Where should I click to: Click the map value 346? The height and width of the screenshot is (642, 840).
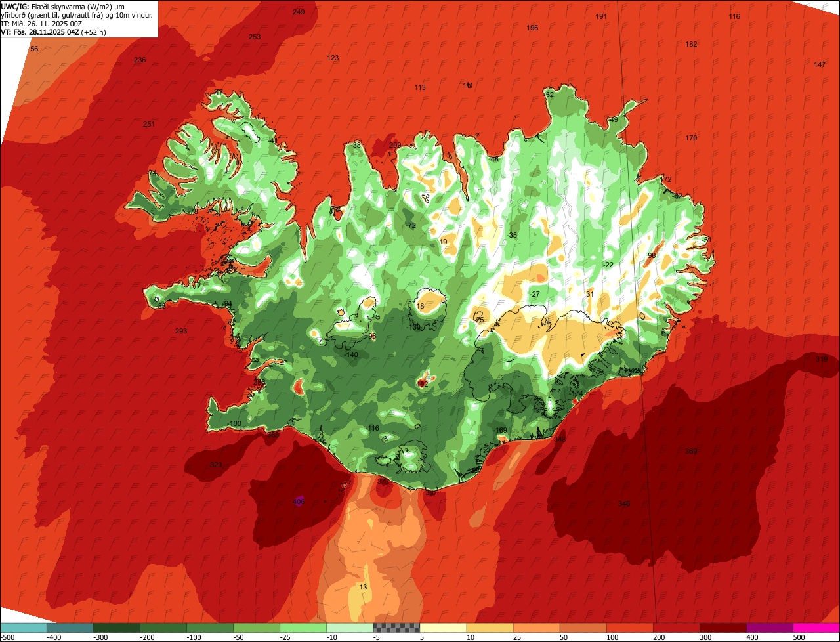click(x=624, y=504)
